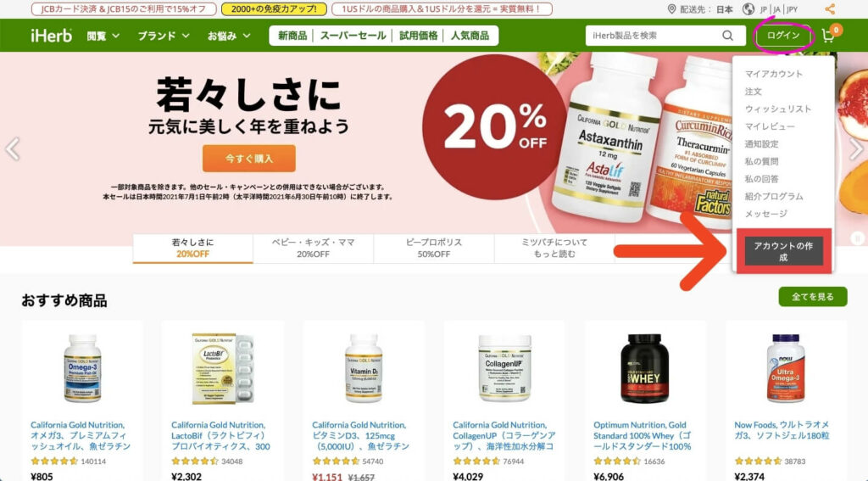This screenshot has height=481, width=868.
Task: Click the 今すぐ購入 button
Action: 248,159
